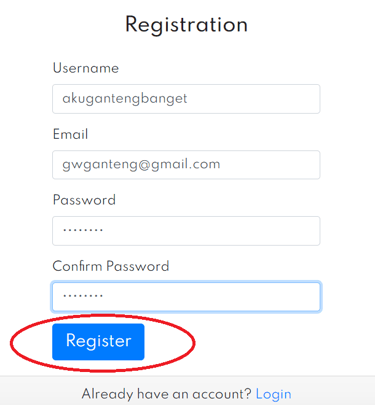
Task: Click the akugantengbanget text in Username
Action: click(x=125, y=99)
